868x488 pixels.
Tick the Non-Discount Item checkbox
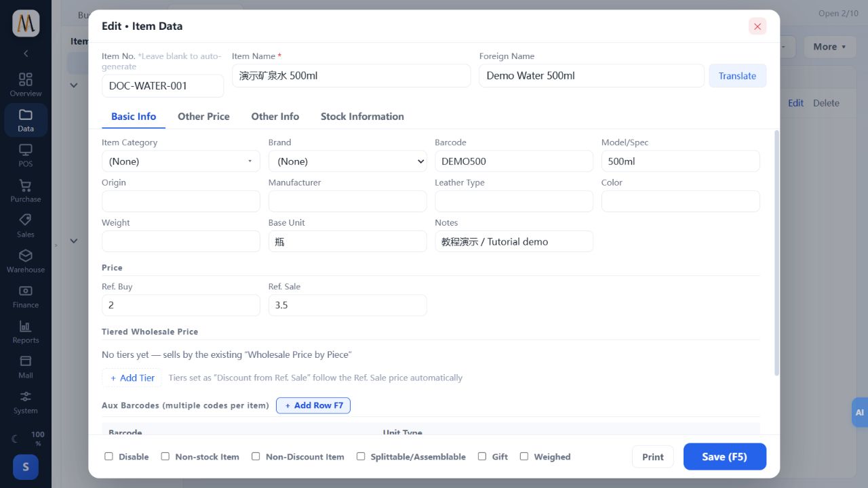(x=256, y=456)
